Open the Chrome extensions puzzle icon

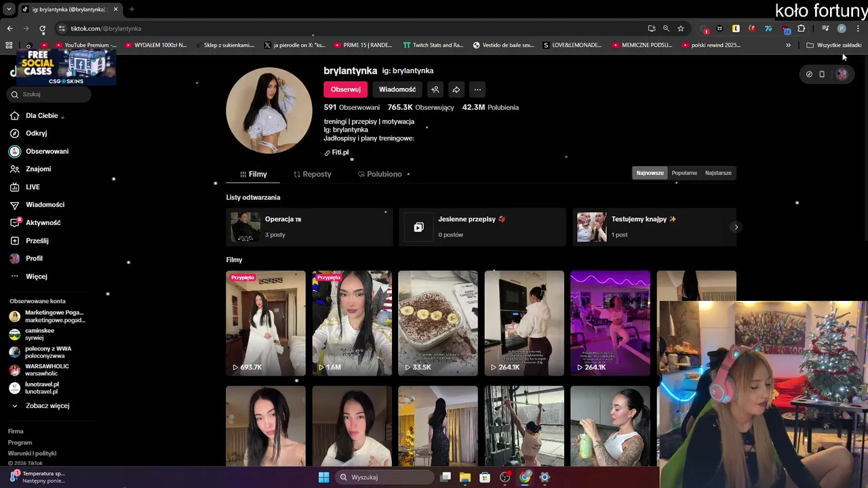(802, 28)
